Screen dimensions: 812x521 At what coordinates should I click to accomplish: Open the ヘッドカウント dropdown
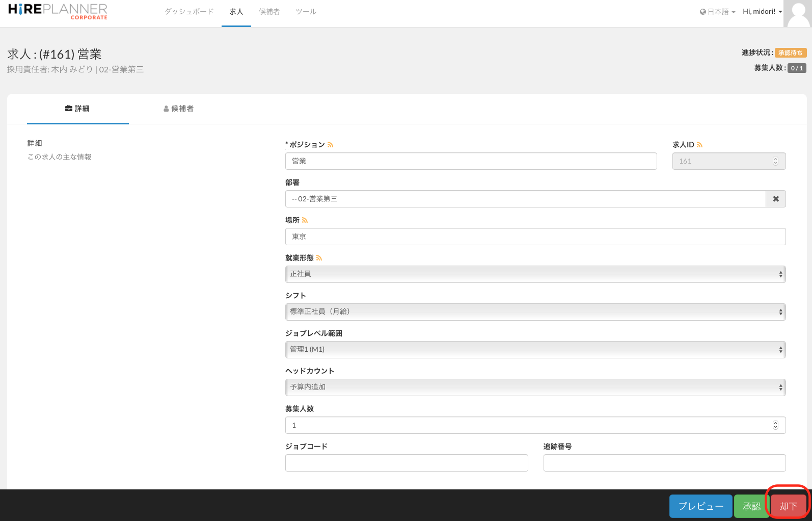coord(535,387)
